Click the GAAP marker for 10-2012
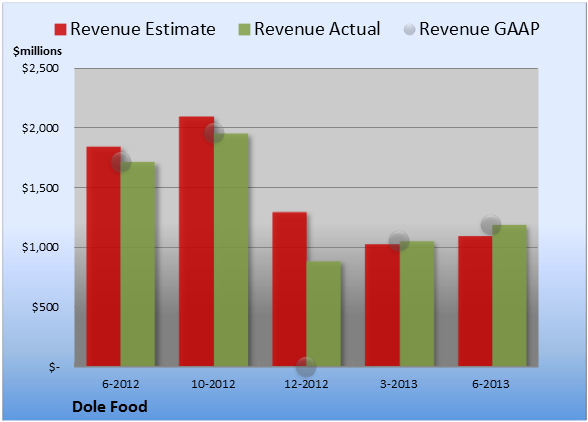588x422 pixels. (214, 133)
